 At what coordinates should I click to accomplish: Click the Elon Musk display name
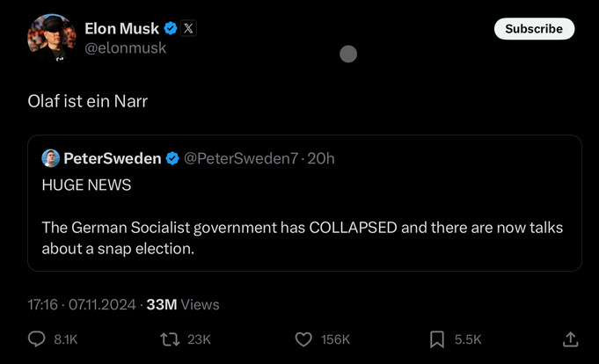coord(121,29)
